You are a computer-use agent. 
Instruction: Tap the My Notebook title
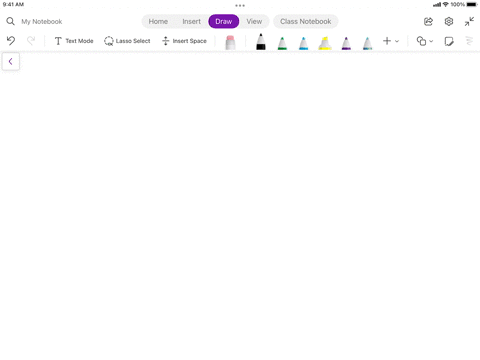click(x=42, y=22)
